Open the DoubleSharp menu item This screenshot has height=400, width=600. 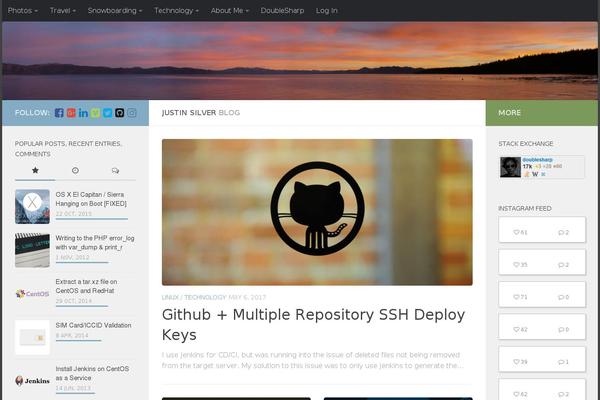(x=282, y=11)
